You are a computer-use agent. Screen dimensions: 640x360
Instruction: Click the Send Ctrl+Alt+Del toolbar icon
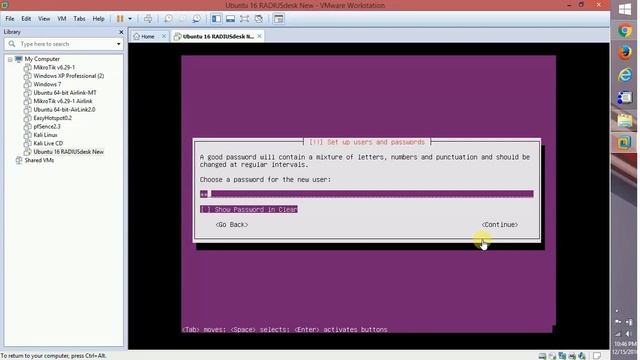[x=148, y=19]
